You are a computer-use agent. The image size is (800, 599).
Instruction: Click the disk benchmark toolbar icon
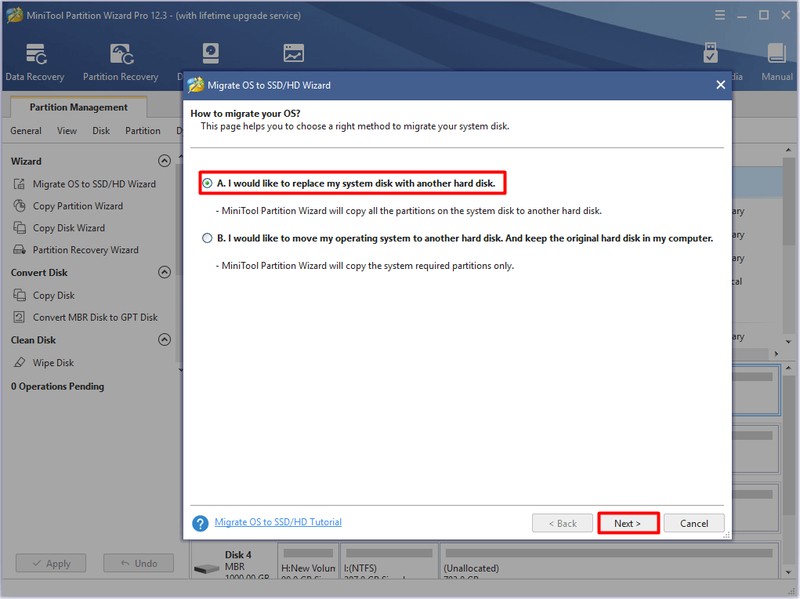coord(211,53)
